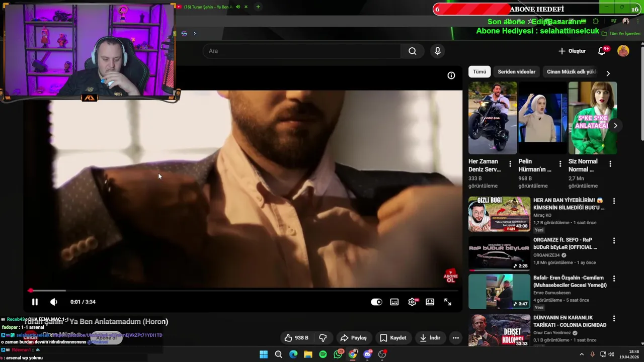
Task: Go to the 'Onur Can Yenilmez' channel link
Action: [552, 333]
